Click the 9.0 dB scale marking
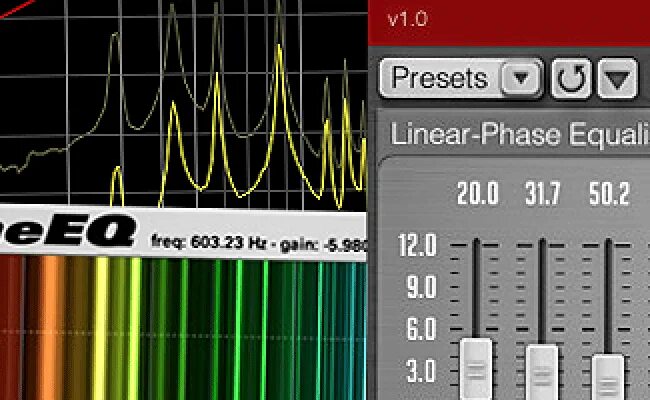Viewport: 650px width, 400px height. pos(422,287)
